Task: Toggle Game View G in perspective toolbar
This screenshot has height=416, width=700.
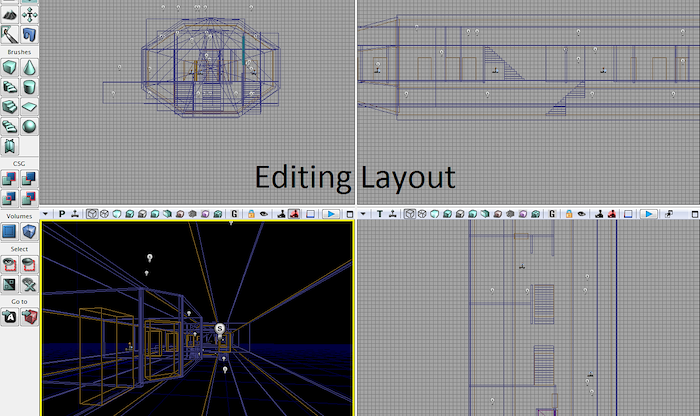Action: [x=234, y=214]
